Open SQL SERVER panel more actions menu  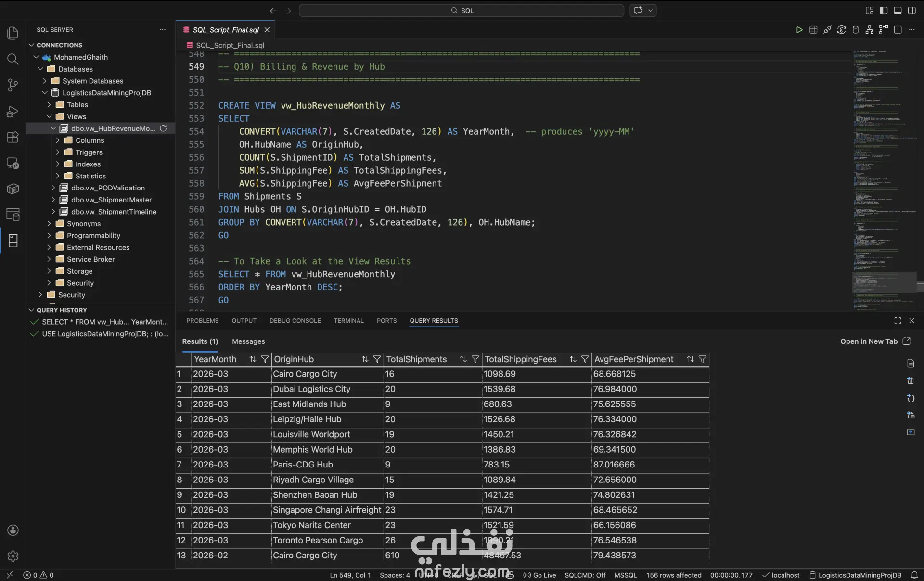[x=163, y=30]
